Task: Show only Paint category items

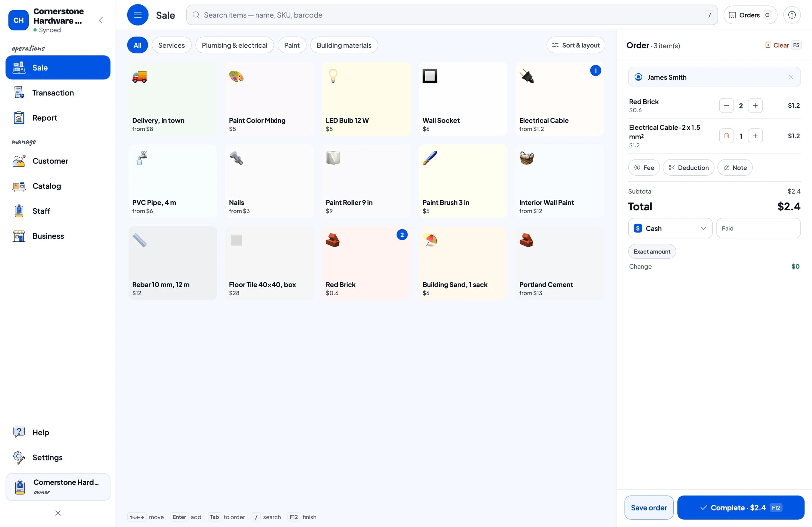Action: [292, 45]
